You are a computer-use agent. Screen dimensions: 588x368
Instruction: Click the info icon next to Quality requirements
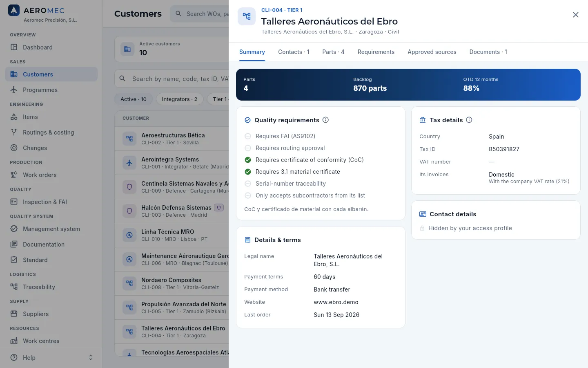click(325, 120)
